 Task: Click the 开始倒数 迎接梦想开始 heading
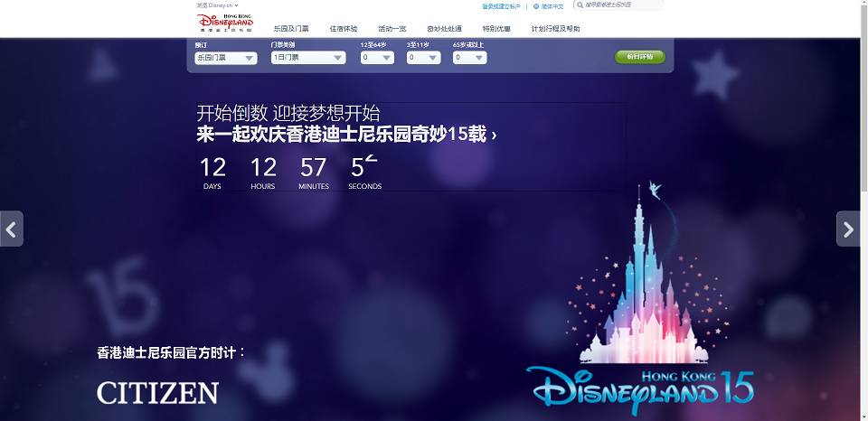pos(288,114)
